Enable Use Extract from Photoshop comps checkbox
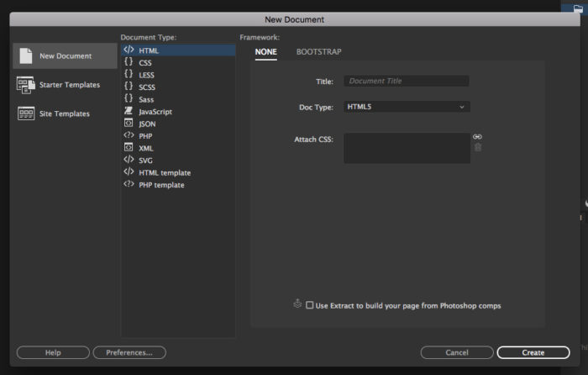The image size is (588, 375). click(310, 305)
